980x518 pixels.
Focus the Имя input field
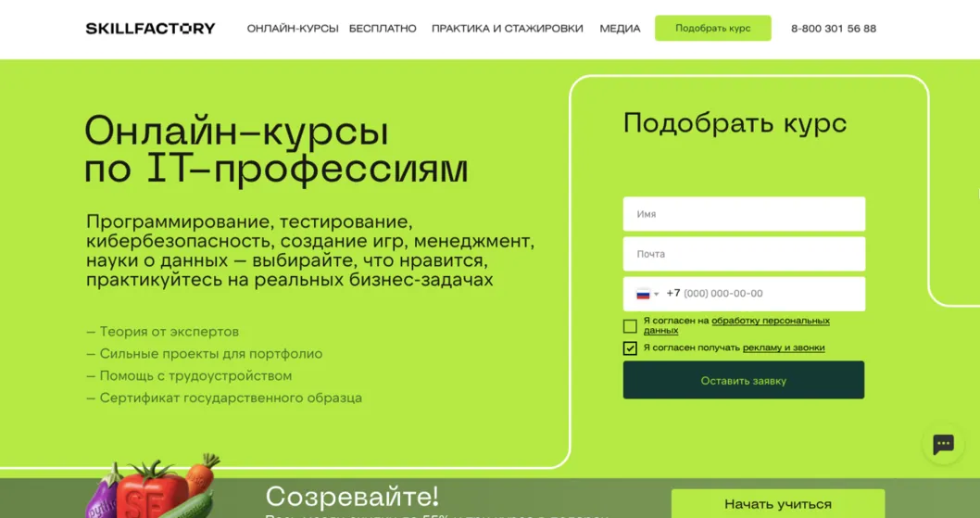[x=744, y=214]
